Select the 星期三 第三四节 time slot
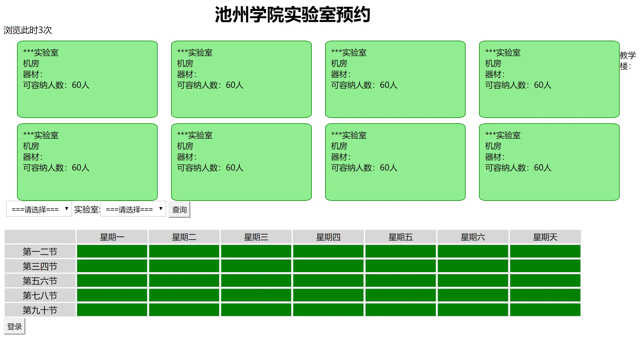The width and height of the screenshot is (644, 355). coord(256,266)
